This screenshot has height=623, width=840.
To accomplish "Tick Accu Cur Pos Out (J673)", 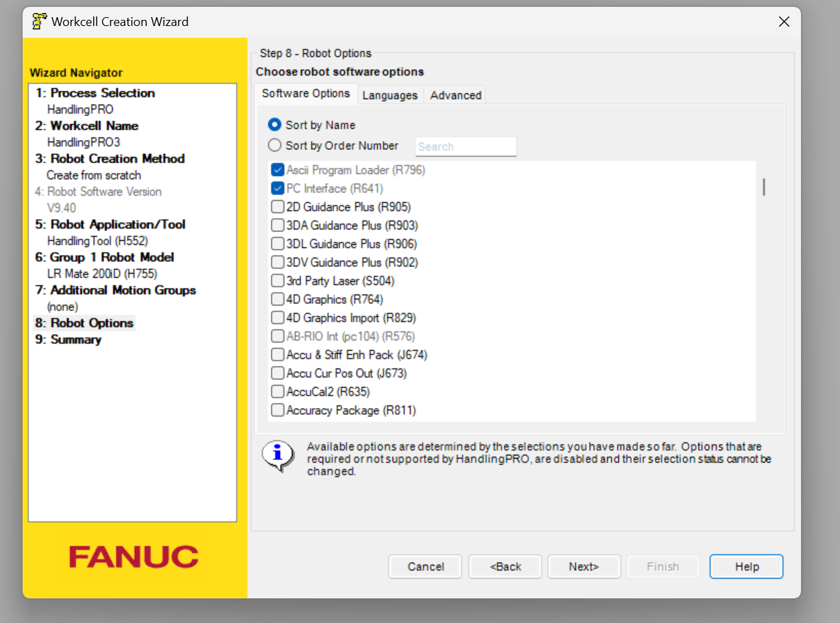I will (277, 373).
